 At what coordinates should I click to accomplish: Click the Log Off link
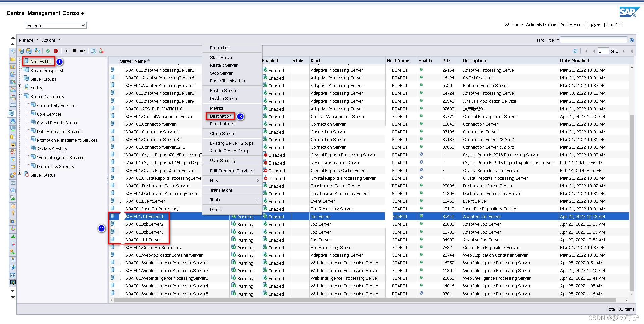pos(613,25)
